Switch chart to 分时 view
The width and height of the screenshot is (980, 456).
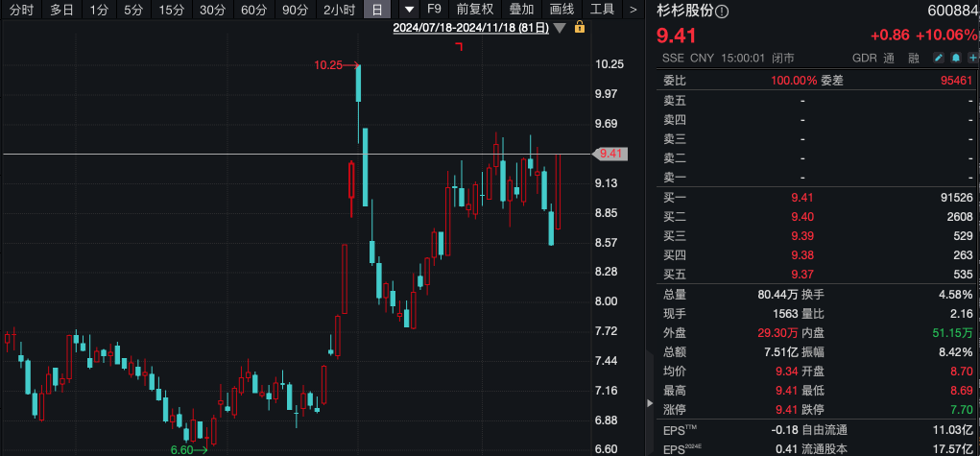point(22,10)
